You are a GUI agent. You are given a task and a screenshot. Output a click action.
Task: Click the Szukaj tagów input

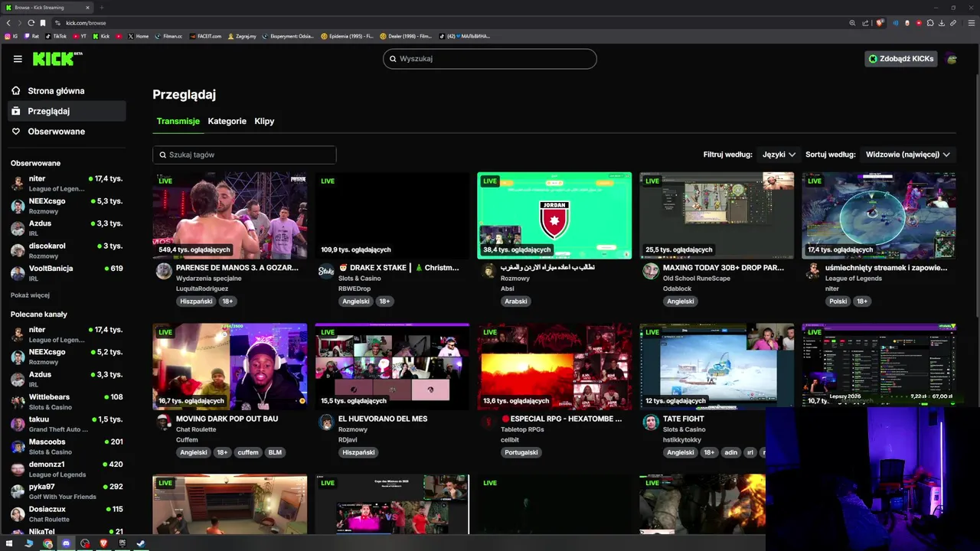point(244,155)
